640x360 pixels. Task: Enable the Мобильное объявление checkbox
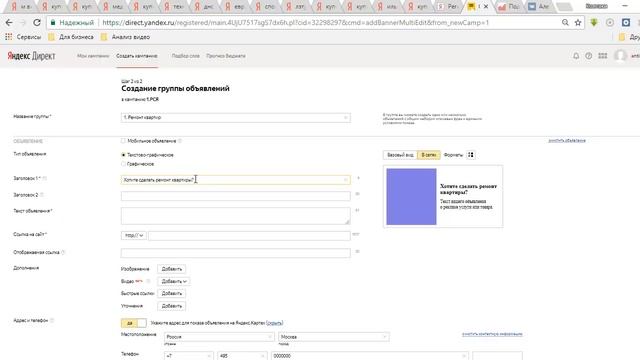123,141
